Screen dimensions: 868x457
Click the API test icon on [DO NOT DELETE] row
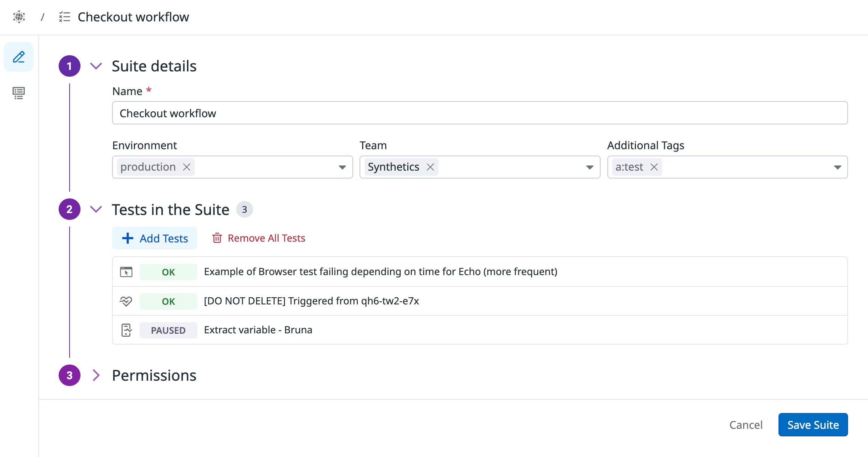[126, 301]
